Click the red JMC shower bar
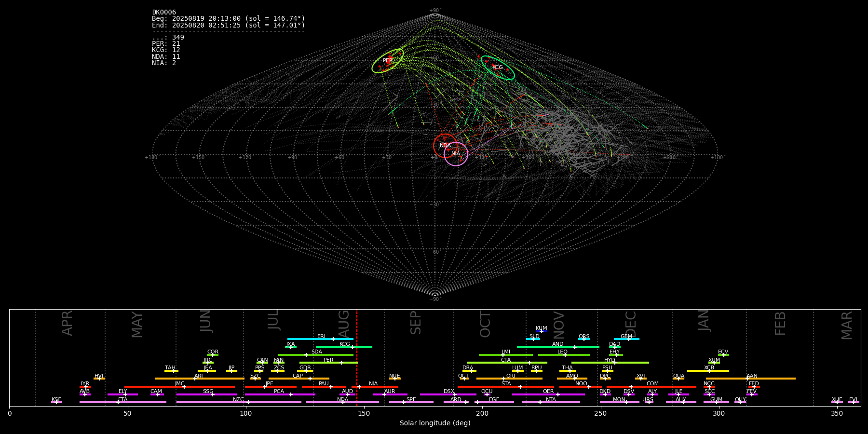Screen dimensions: 868x434 click(x=180, y=387)
